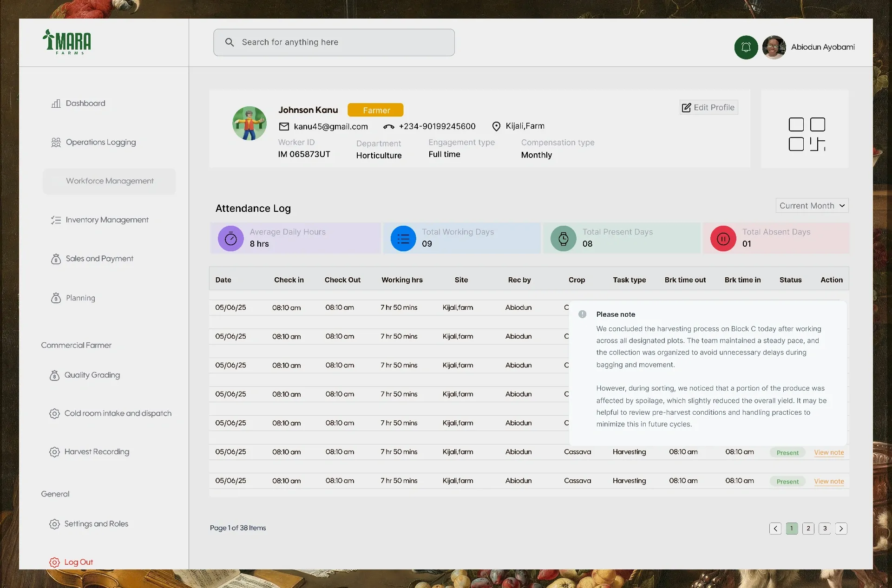892x588 pixels.
Task: Click the phone icon beside the number
Action: coord(389,126)
